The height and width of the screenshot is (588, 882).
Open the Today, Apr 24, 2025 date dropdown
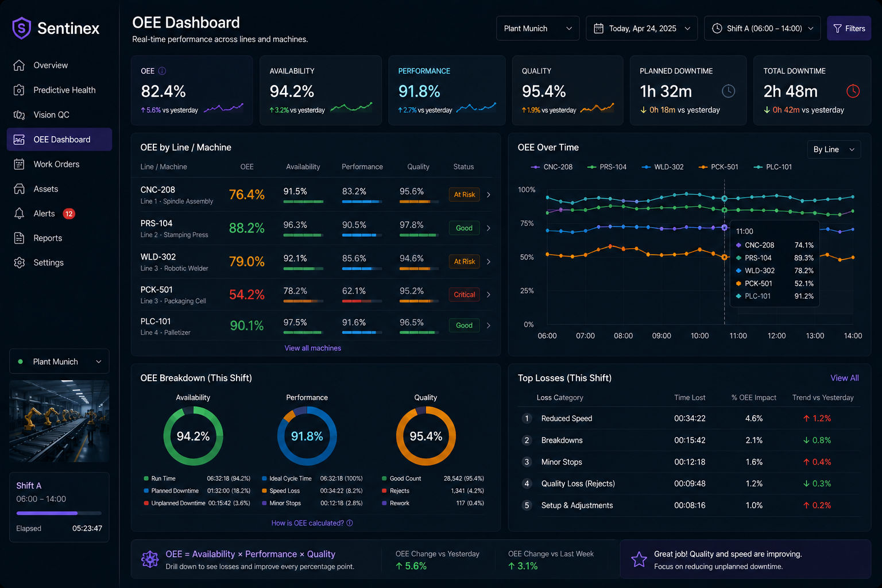[x=641, y=28]
